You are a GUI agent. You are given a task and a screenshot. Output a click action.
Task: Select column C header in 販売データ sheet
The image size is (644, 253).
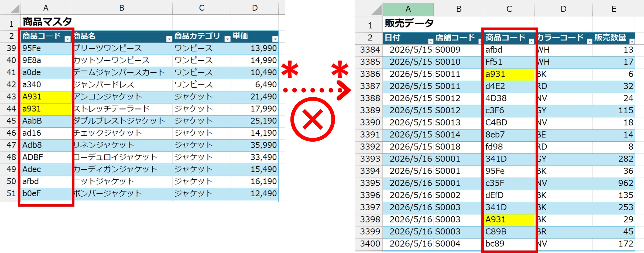click(x=509, y=9)
